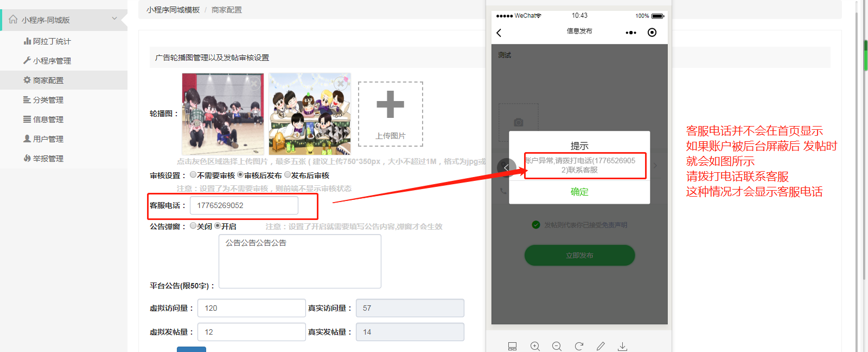This screenshot has width=868, height=352.
Task: Open 用户管理 in the sidebar
Action: click(x=48, y=139)
